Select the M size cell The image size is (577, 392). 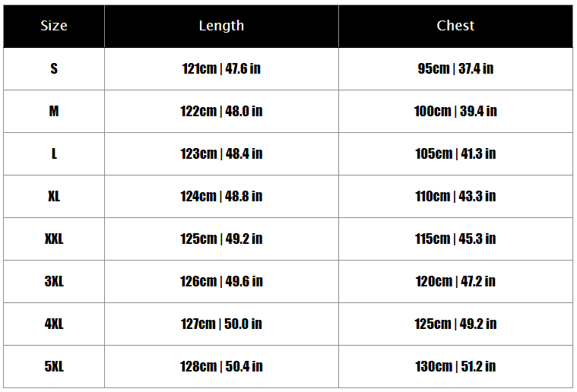point(54,111)
